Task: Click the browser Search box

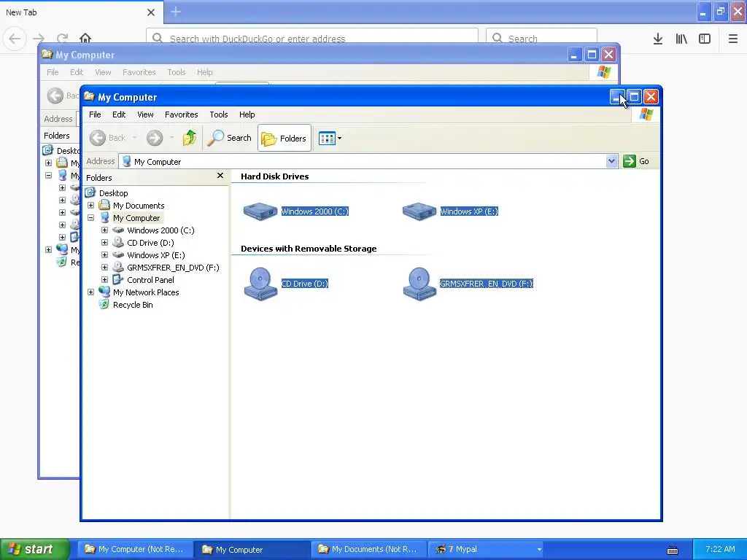Action: point(542,39)
